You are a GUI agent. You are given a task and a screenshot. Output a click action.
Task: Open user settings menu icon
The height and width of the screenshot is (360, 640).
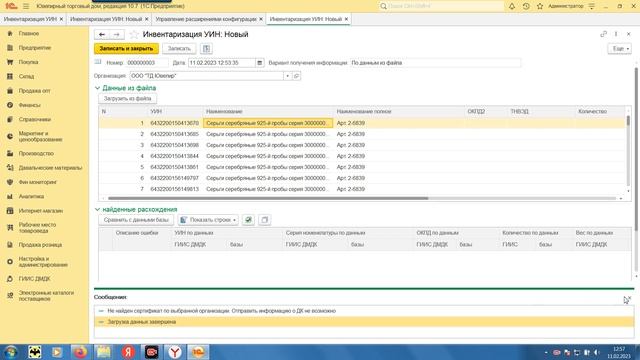592,6
